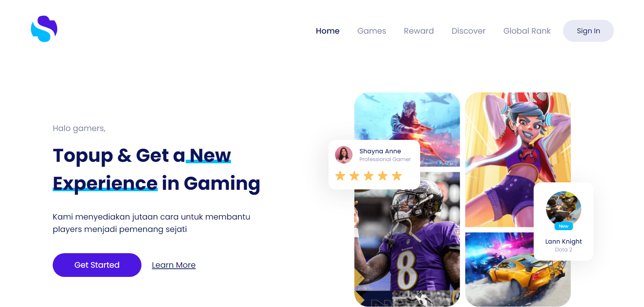Select Discover in the top navigation
Viewport: 644px width, 307px height.
[x=469, y=31]
